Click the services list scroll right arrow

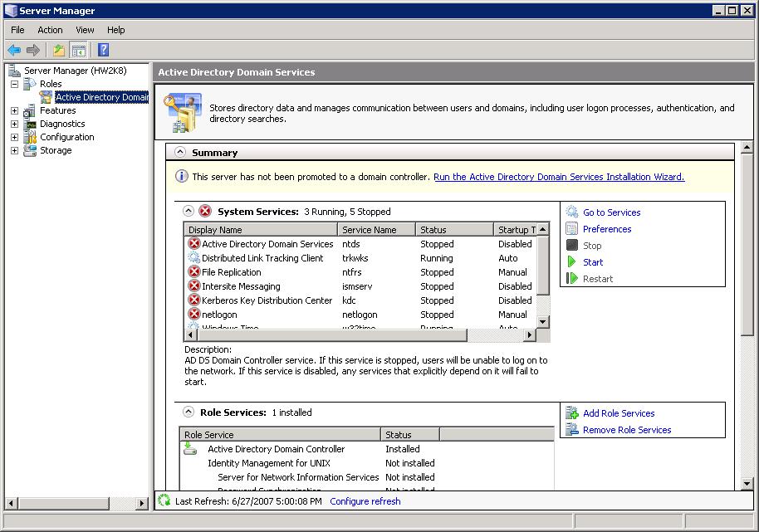click(x=530, y=334)
